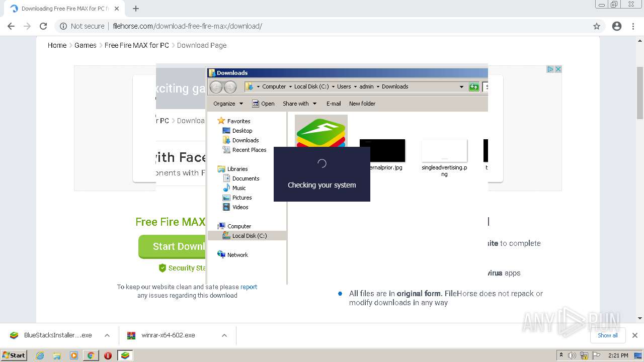644x362 pixels.
Task: Open BlueStacksInstaller download options chevron
Action: click(x=107, y=335)
